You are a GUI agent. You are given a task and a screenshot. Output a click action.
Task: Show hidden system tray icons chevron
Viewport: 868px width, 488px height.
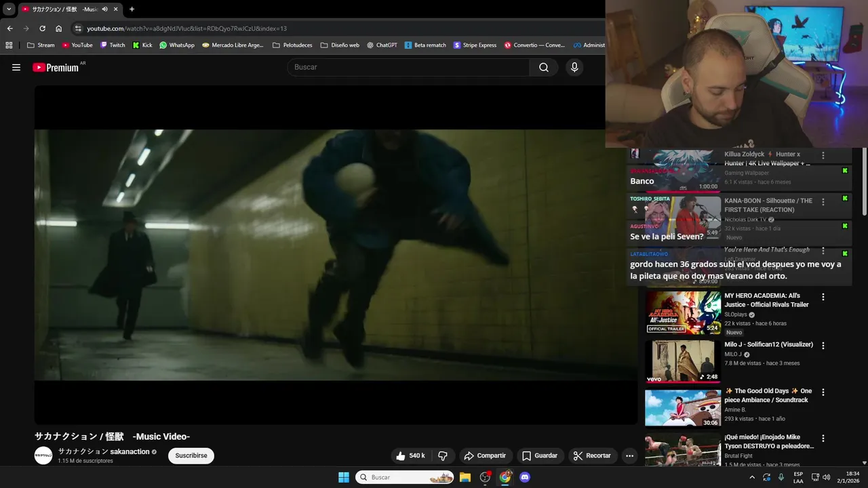[x=752, y=477]
